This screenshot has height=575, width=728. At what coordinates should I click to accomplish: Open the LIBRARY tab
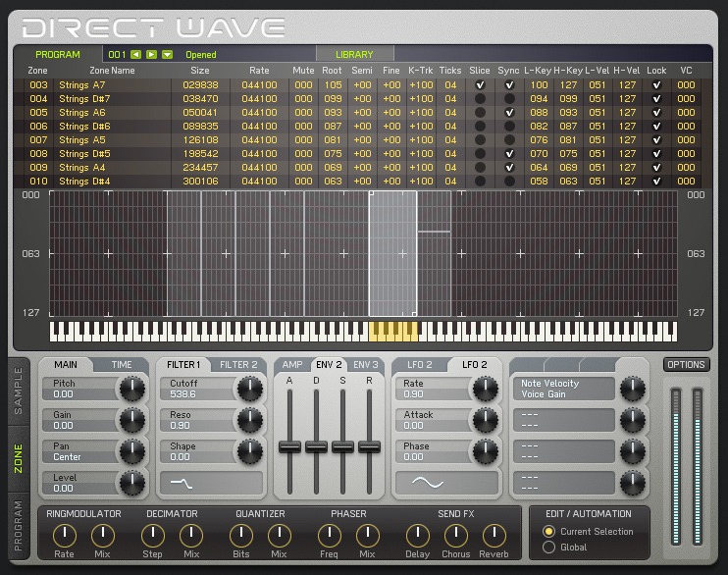(x=355, y=54)
